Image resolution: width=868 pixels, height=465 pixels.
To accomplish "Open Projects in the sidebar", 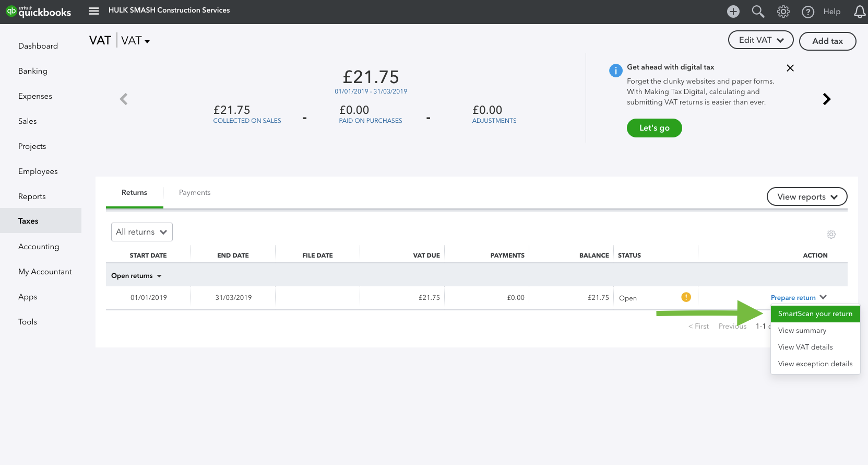I will click(32, 146).
